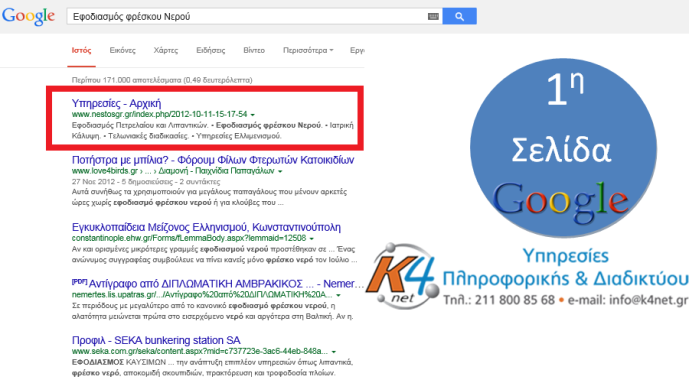
Task: Click the Εργαλεία tab cut off at right
Action: click(x=357, y=51)
